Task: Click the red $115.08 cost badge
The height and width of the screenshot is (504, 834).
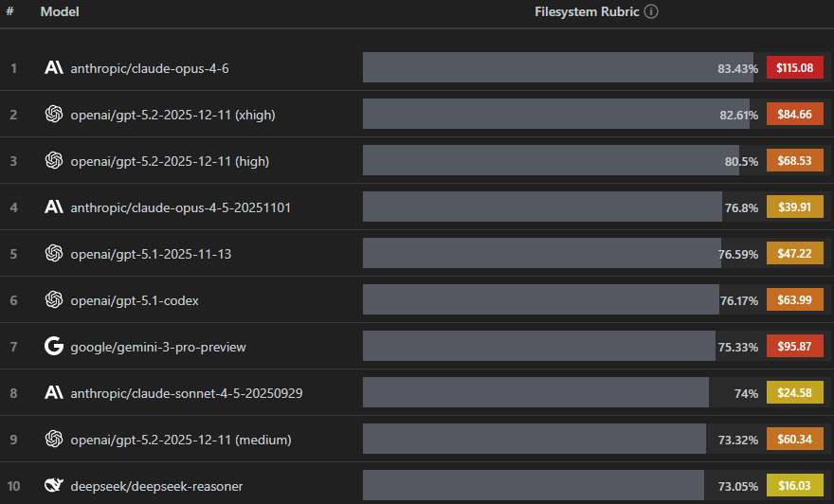Action: click(794, 68)
